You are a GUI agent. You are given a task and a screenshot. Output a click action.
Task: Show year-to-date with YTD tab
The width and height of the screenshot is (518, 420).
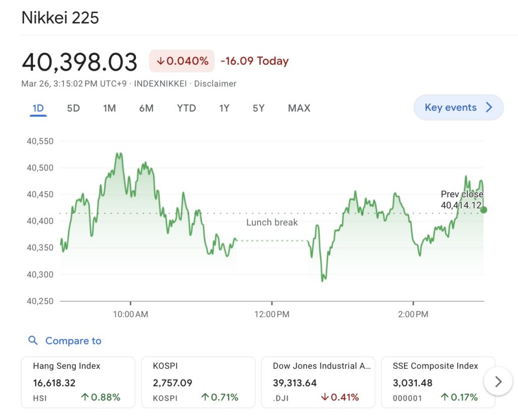(186, 108)
